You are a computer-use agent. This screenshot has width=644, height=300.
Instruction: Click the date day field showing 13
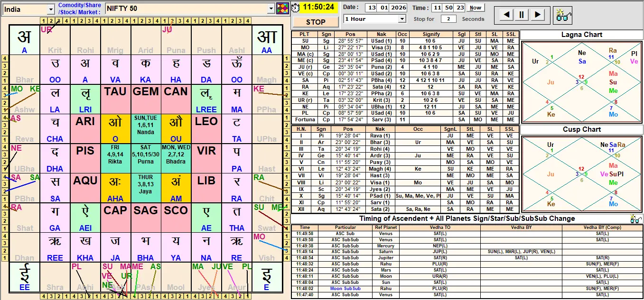(371, 8)
